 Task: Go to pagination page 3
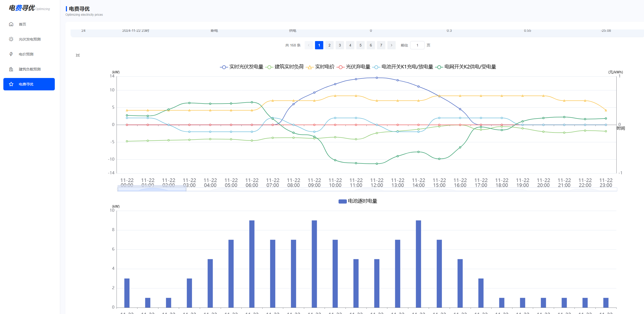coord(340,45)
